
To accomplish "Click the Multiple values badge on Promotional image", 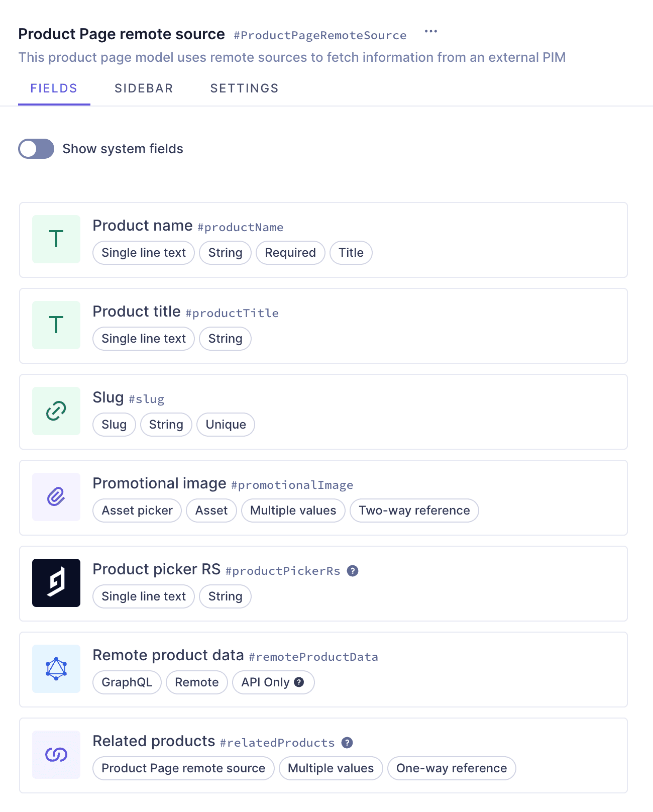I will pyautogui.click(x=293, y=511).
